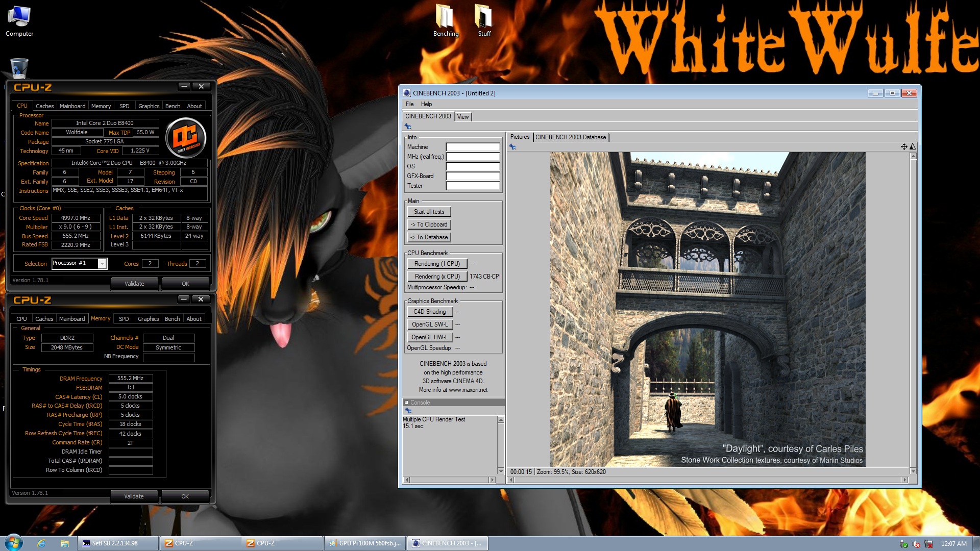
Task: Click the move arrows icon in Pictures panel
Action: [904, 147]
